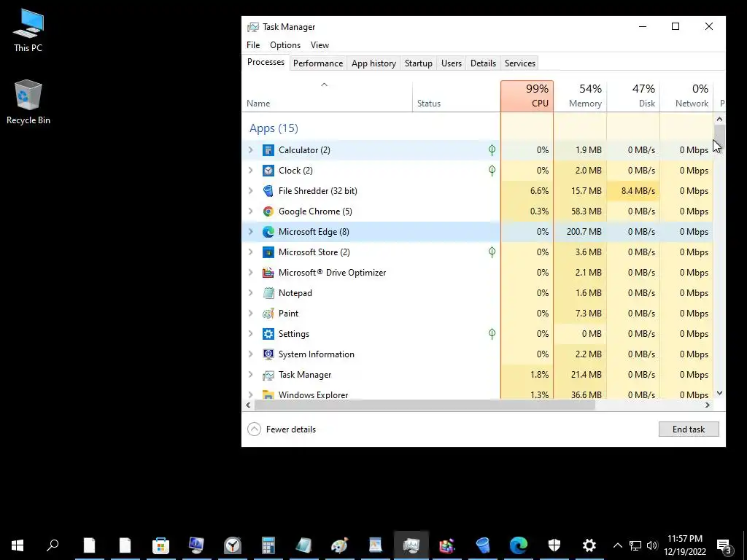Click the Microsoft Edge icon in process list
This screenshot has width=747, height=560.
point(268,232)
